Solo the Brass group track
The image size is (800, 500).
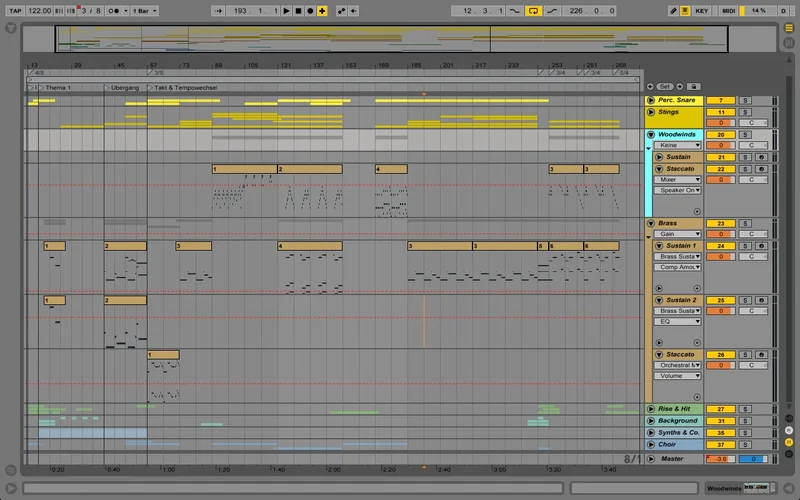pyautogui.click(x=745, y=223)
